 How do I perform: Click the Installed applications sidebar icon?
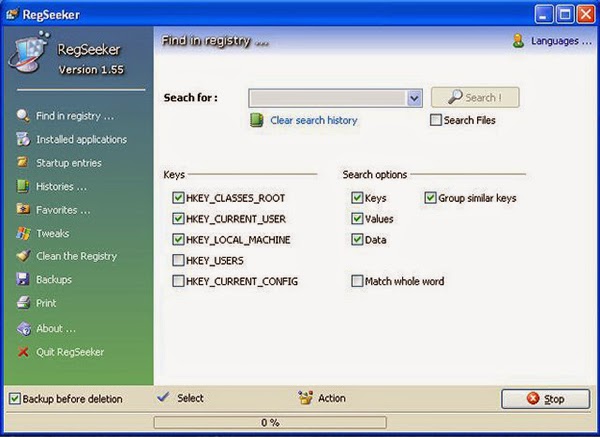23,139
